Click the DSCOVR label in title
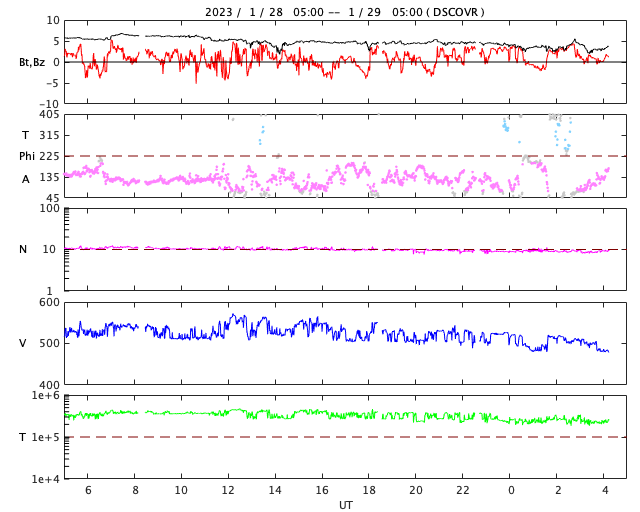Image resolution: width=640 pixels, height=512 pixels. click(x=455, y=12)
